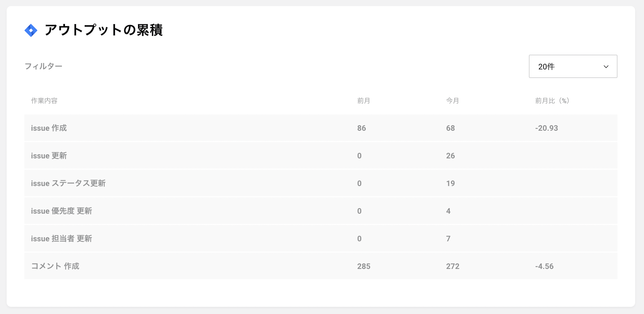Sort by the 前月 column header
644x314 pixels.
(x=363, y=101)
